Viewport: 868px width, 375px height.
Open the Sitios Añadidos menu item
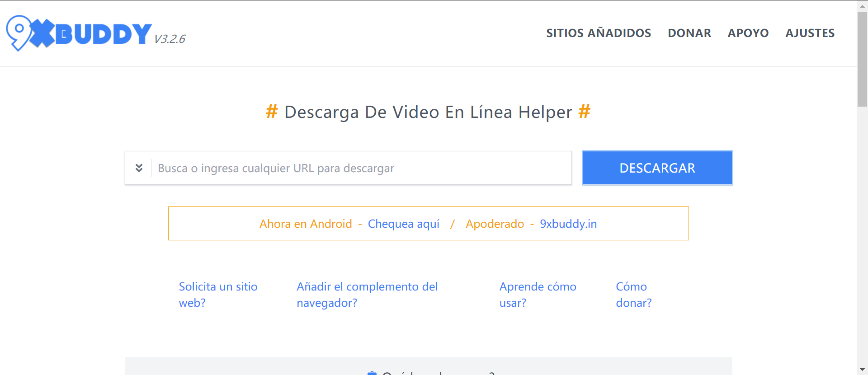(599, 33)
